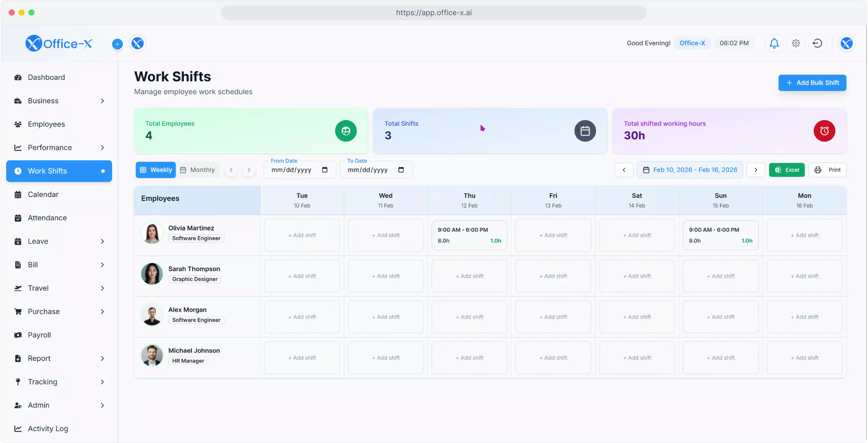Navigate to Calendar in sidebar
The image size is (868, 443).
43,194
